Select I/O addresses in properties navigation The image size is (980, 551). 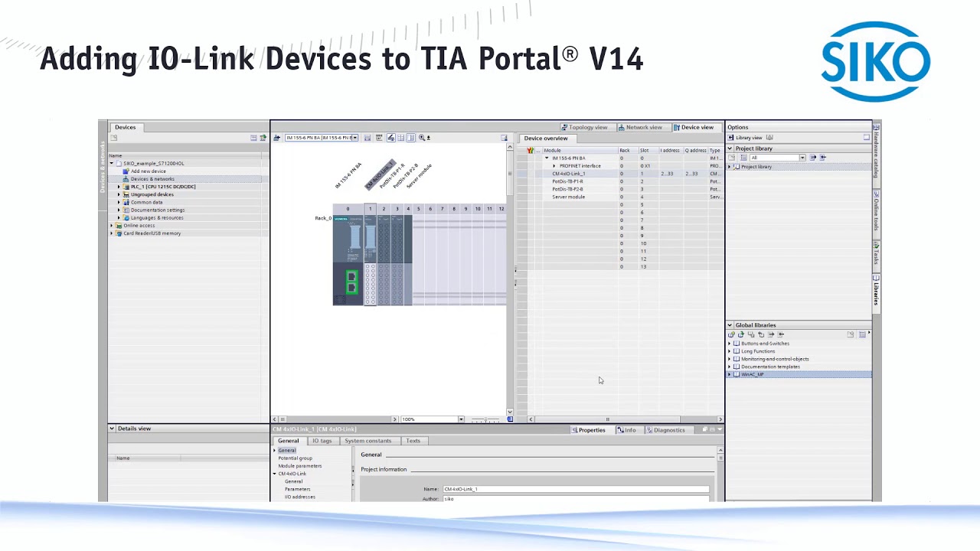299,497
